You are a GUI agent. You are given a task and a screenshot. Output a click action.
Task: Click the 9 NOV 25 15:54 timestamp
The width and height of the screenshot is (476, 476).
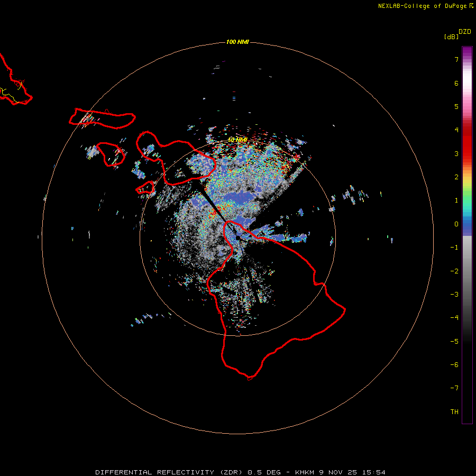point(352,472)
